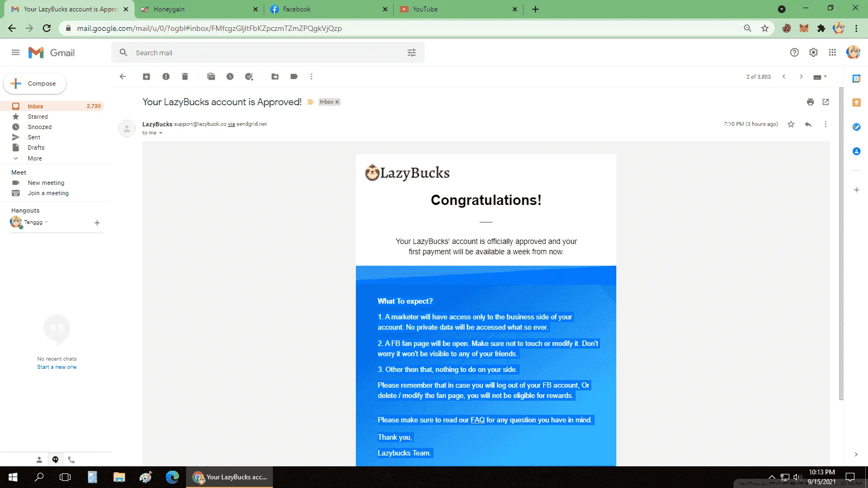Switch to the YouTube browser tab

pos(458,9)
